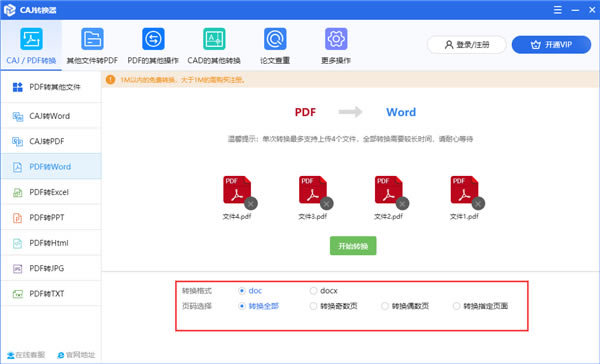The image size is (600, 364).
Task: Click the 文件2.pdf PDF icon
Action: pyautogui.click(x=388, y=189)
